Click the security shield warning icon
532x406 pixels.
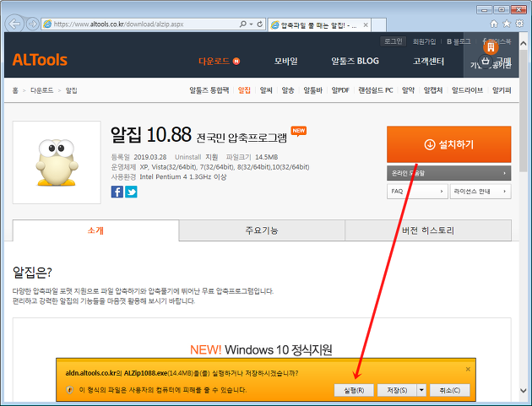(69, 390)
